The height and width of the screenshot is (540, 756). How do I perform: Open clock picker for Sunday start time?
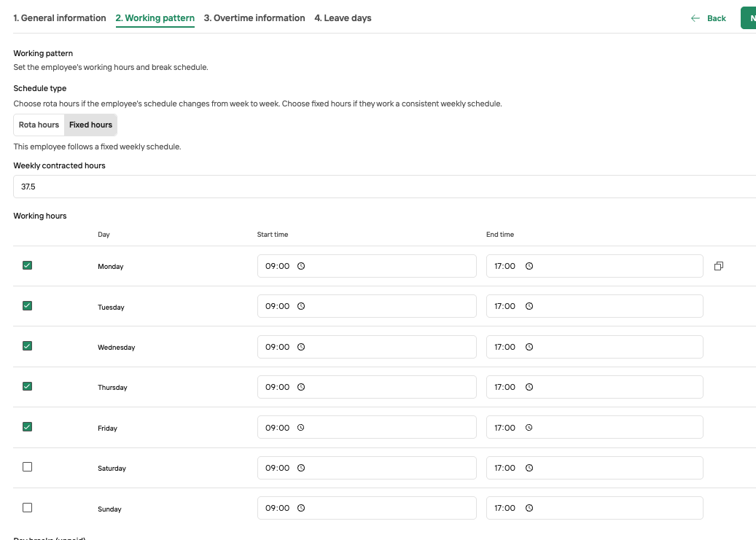[301, 508]
